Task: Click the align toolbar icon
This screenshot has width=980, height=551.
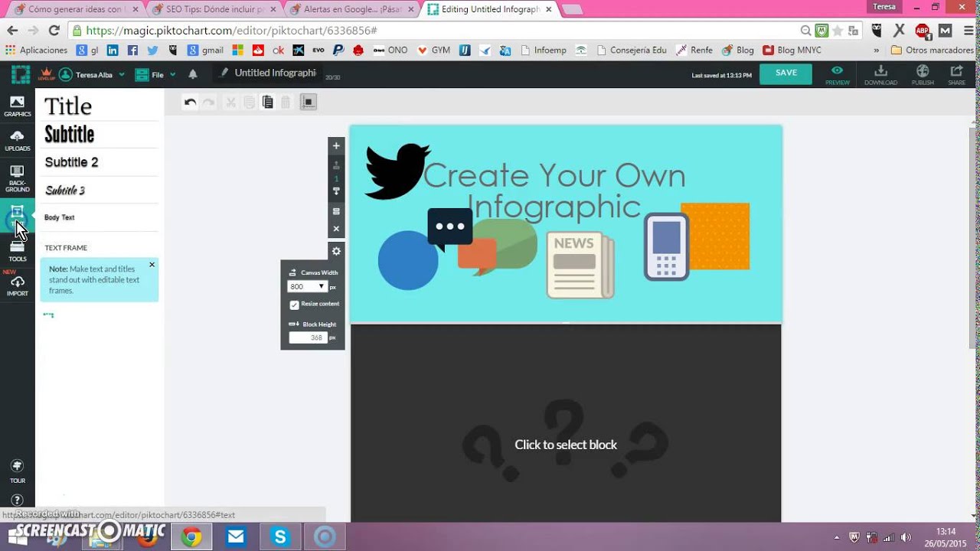Action: (x=308, y=102)
